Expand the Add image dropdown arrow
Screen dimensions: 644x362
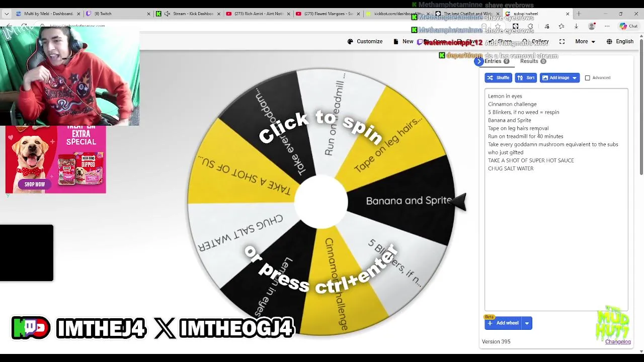[575, 78]
